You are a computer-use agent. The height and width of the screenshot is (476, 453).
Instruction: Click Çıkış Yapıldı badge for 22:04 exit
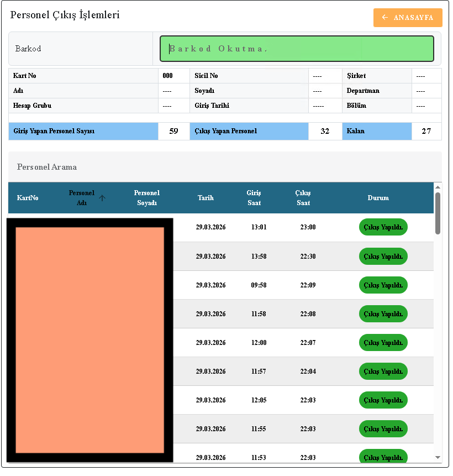click(x=383, y=372)
